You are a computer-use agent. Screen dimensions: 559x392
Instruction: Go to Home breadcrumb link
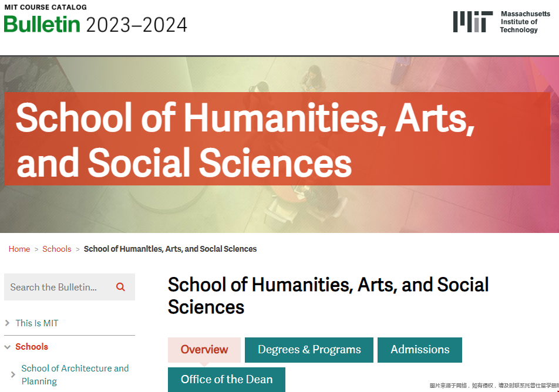[x=19, y=249]
